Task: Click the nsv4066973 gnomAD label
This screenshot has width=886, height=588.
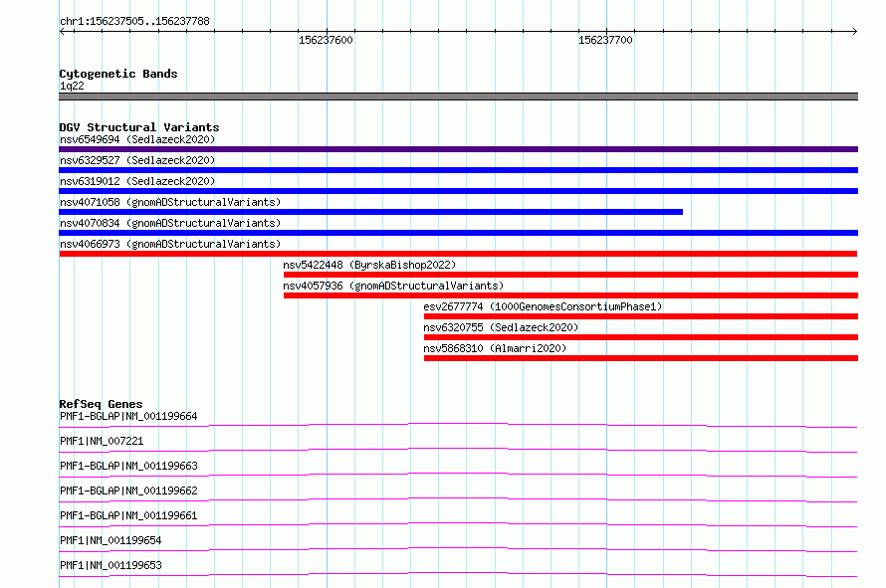Action: [x=170, y=244]
